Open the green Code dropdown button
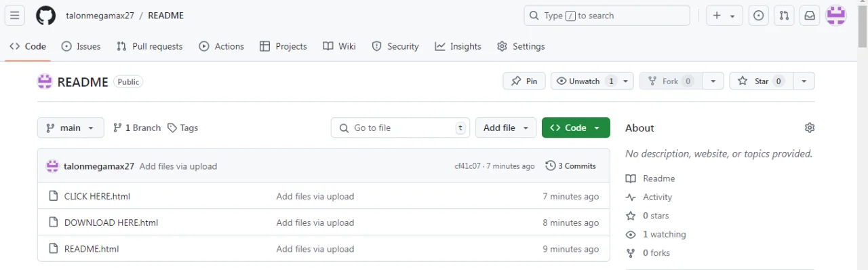Image resolution: width=868 pixels, height=270 pixels. [x=576, y=128]
